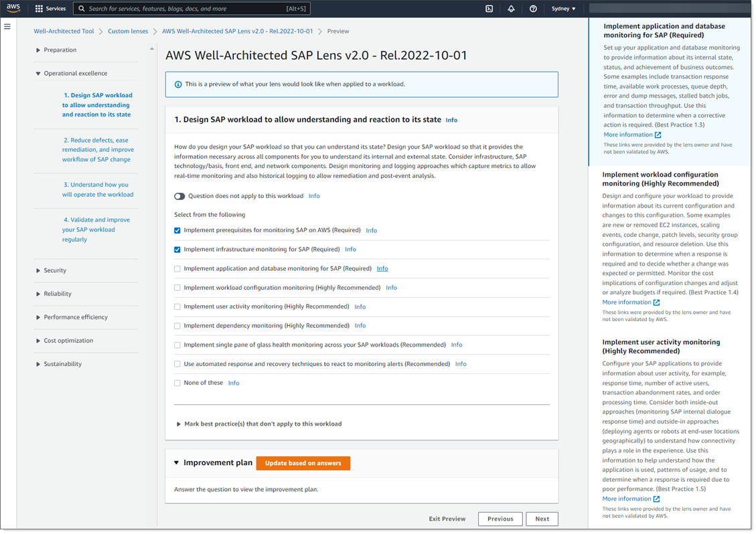Viewport: 756px width, 534px height.
Task: Open Info link for user activity monitoring option
Action: click(360, 307)
